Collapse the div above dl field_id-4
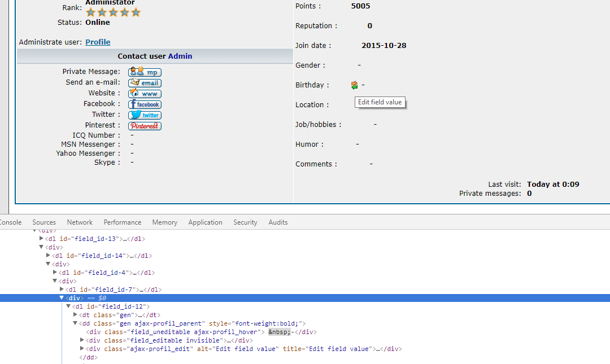Image resolution: width=610 pixels, height=364 pixels. click(x=48, y=264)
